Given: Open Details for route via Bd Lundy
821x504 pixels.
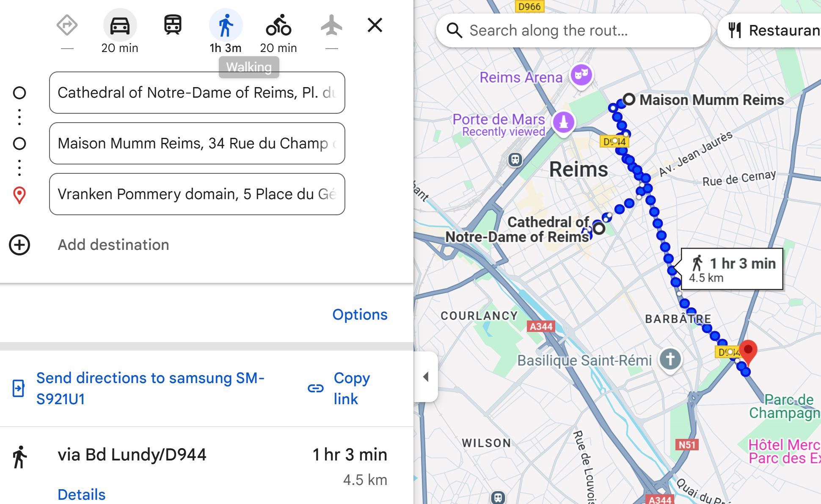Looking at the screenshot, I should [82, 494].
